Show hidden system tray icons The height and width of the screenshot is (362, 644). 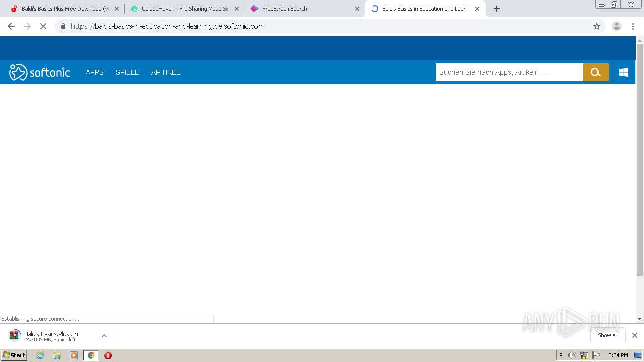(x=561, y=355)
